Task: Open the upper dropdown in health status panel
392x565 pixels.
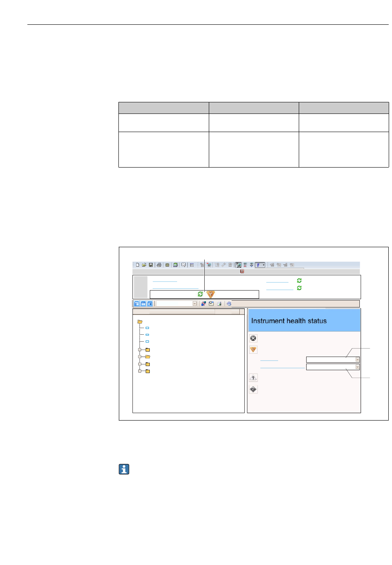Action: [x=333, y=359]
